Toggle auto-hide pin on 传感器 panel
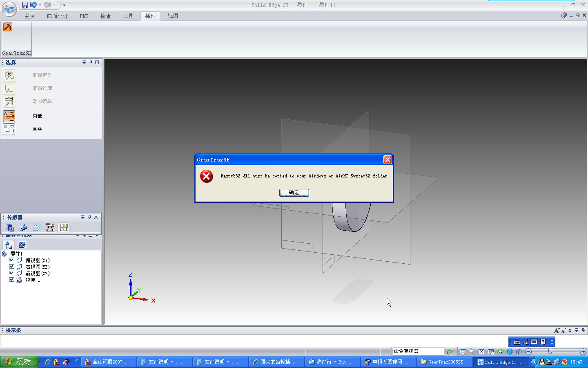Viewport: 588px width, 368px height. pyautogui.click(x=89, y=217)
